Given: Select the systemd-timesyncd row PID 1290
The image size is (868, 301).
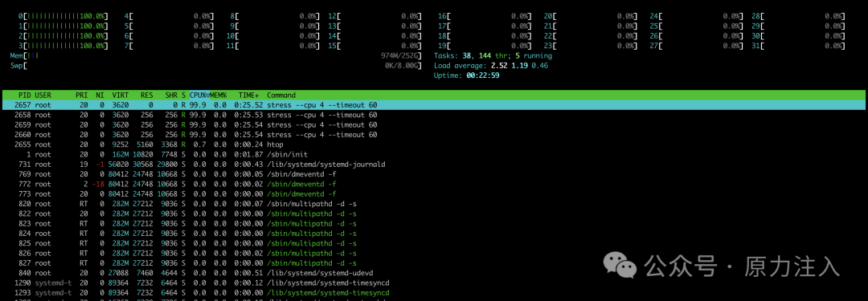Looking at the screenshot, I should point(433,283).
